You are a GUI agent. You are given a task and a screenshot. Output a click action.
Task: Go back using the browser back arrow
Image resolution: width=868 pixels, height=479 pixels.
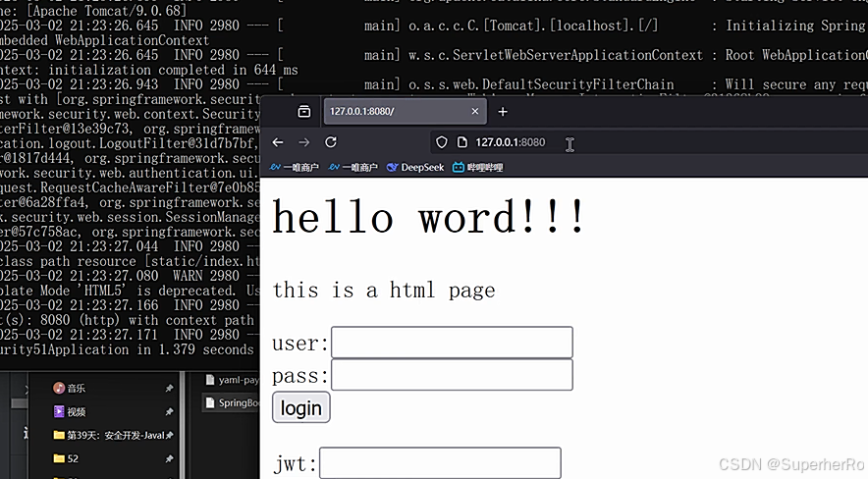coord(278,142)
